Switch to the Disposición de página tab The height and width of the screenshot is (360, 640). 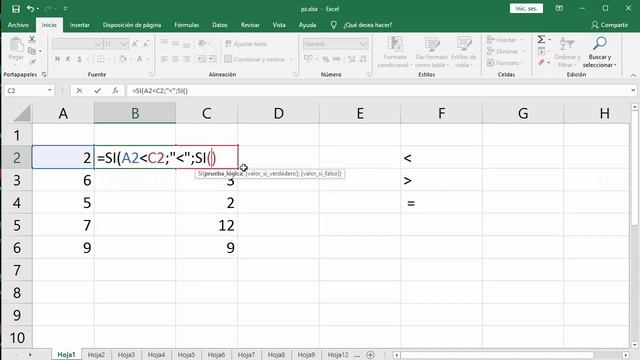pyautogui.click(x=132, y=25)
